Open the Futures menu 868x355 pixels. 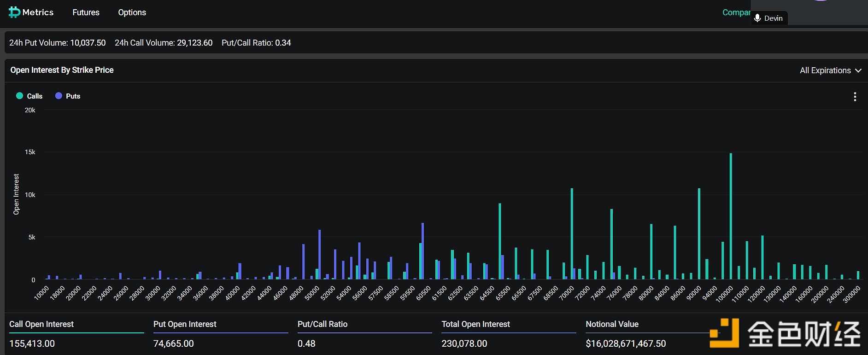(86, 12)
